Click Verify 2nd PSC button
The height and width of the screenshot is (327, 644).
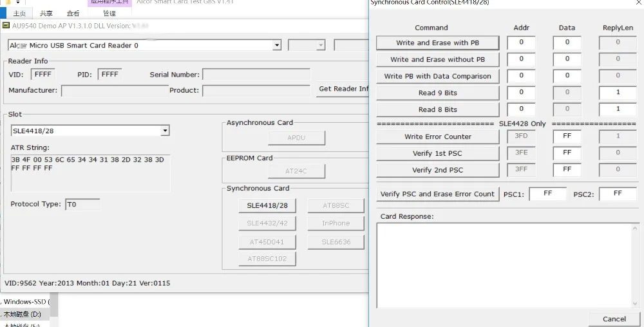(437, 171)
